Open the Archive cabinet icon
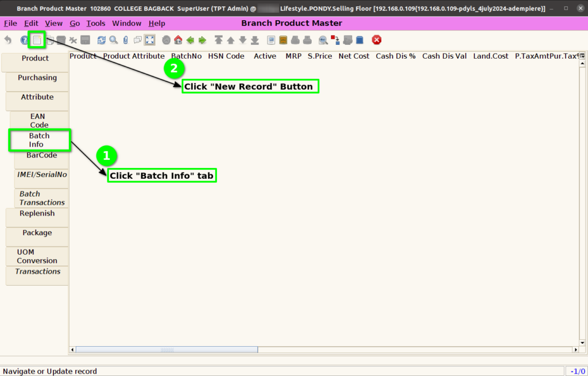Image resolution: width=588 pixels, height=376 pixels. pos(283,40)
